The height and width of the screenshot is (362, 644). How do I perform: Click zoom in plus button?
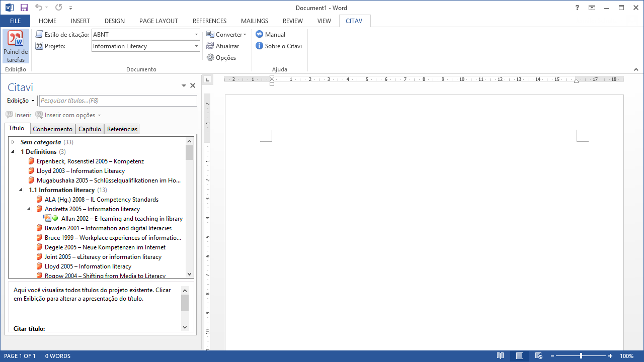[610, 356]
